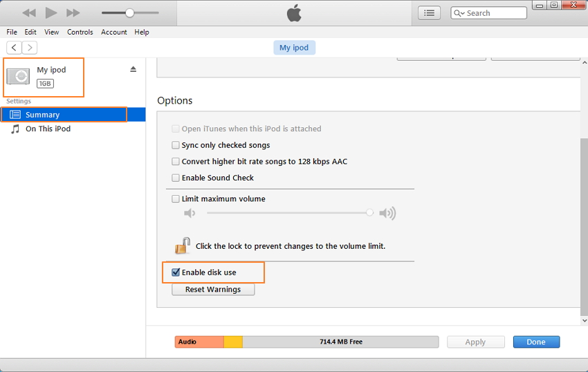Open the Controls menu
The width and height of the screenshot is (588, 372).
[80, 32]
